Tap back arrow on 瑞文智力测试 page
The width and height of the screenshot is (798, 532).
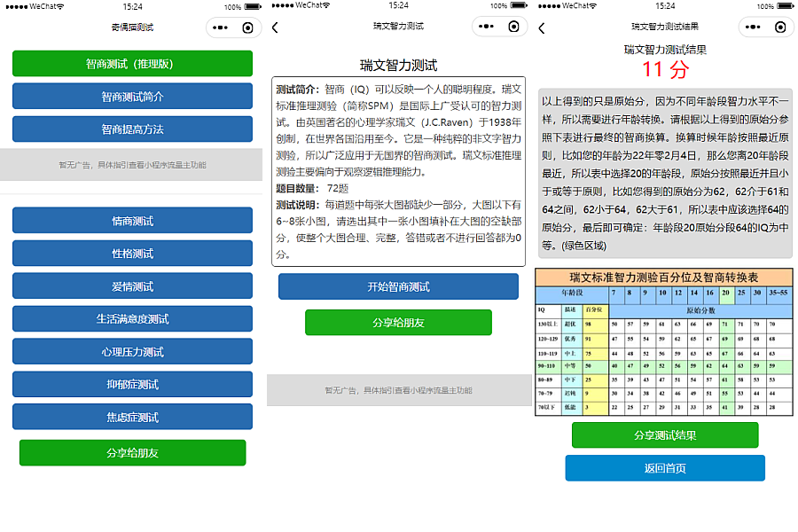(275, 27)
